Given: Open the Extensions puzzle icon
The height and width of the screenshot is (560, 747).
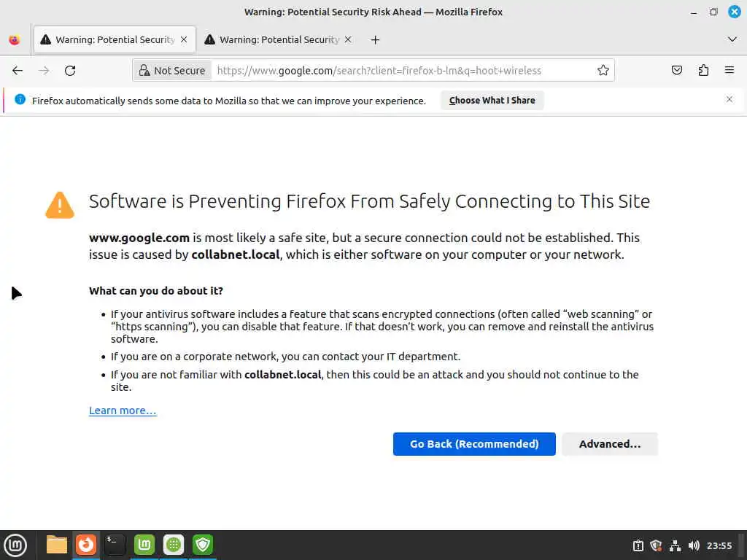Looking at the screenshot, I should coord(703,71).
